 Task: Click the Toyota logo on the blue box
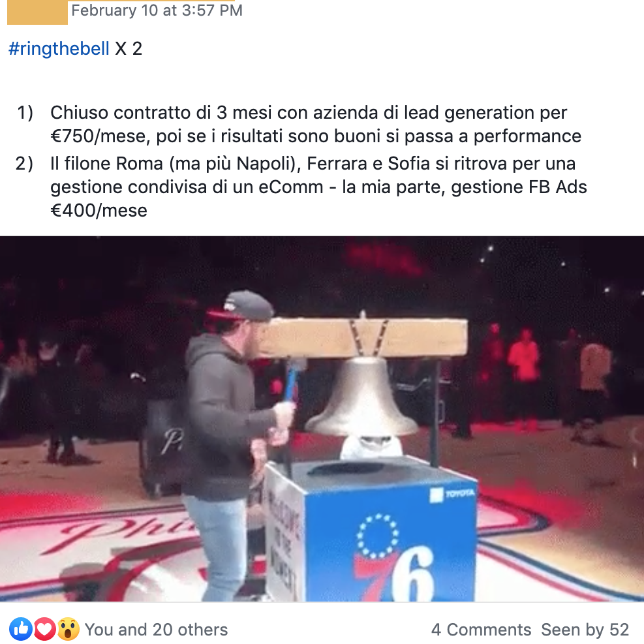pyautogui.click(x=452, y=495)
